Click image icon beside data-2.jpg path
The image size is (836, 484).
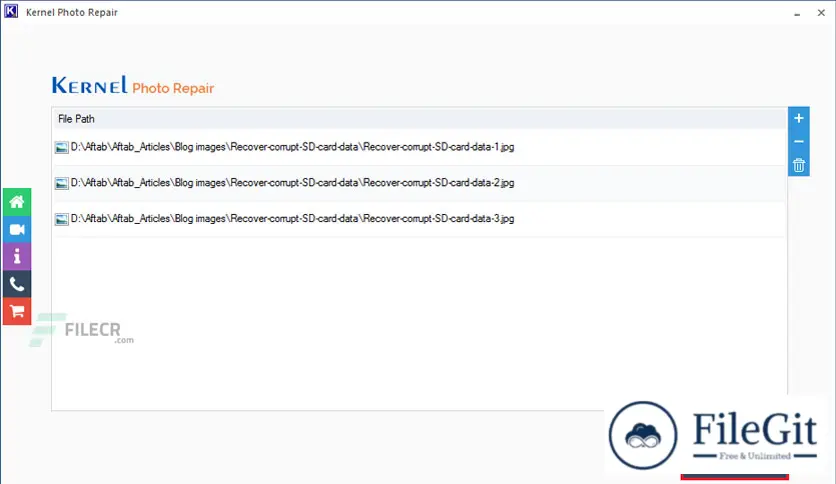(x=62, y=183)
